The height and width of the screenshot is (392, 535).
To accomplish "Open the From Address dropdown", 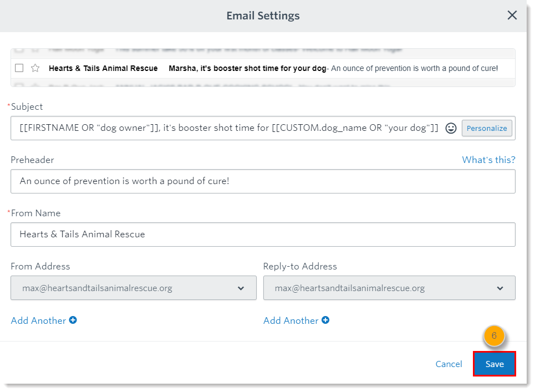I will point(241,288).
